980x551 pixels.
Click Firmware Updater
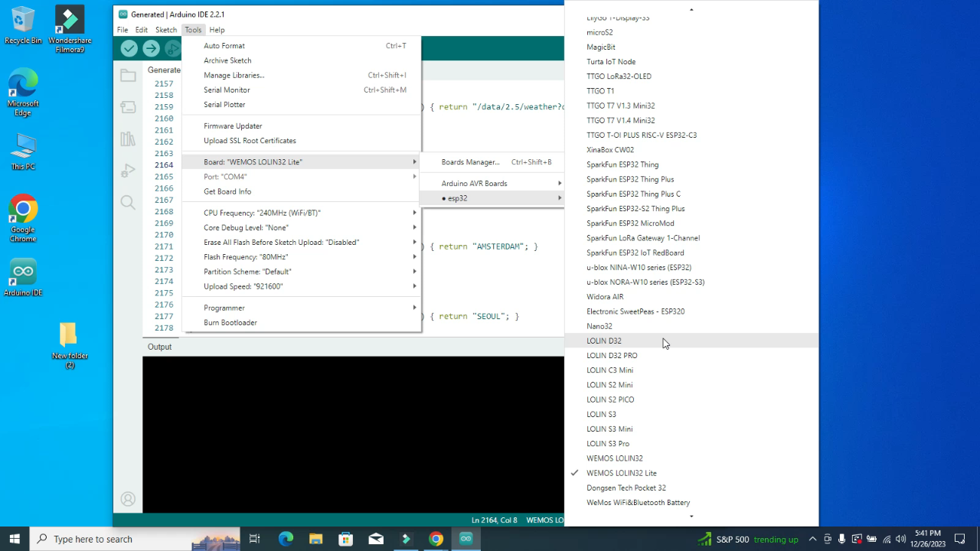302,126
